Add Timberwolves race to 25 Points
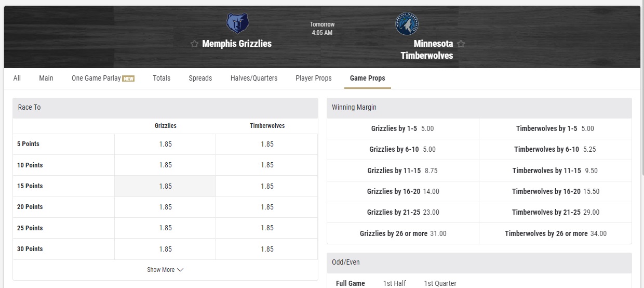644x288 pixels. 267,228
